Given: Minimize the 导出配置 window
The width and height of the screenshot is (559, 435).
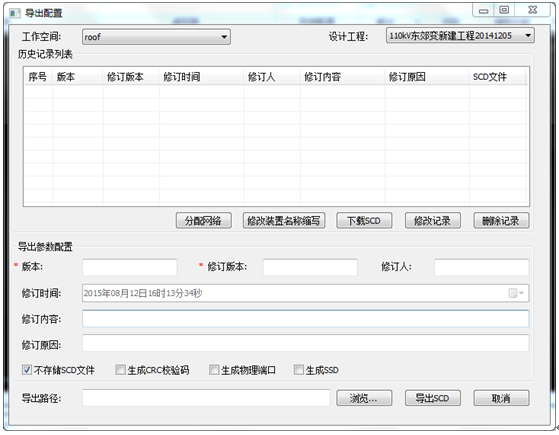Looking at the screenshot, I should (x=483, y=11).
